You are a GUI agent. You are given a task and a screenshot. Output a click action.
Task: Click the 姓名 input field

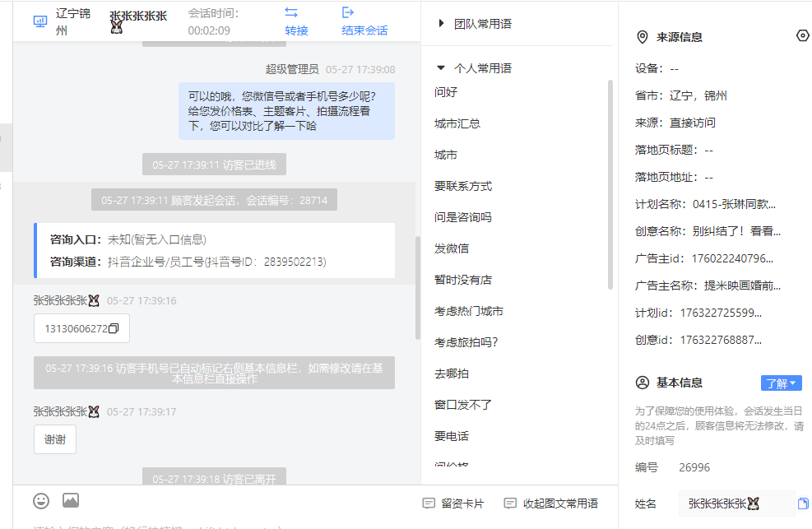coord(736,503)
